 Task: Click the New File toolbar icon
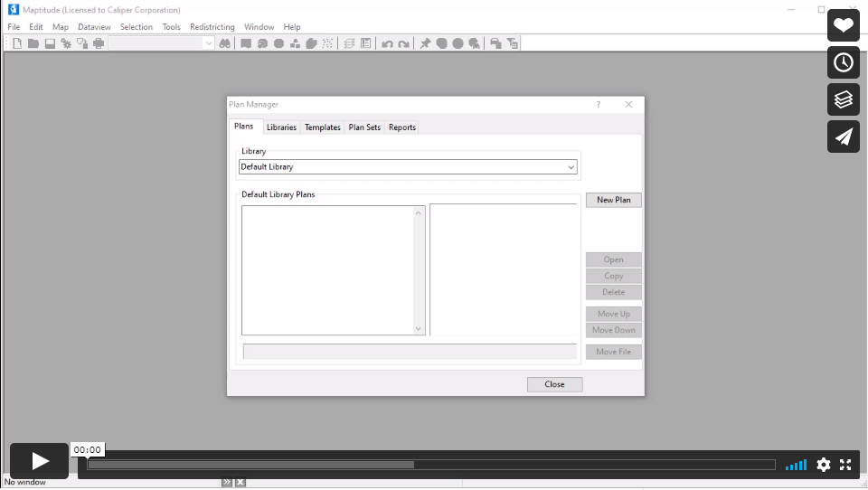(x=17, y=43)
